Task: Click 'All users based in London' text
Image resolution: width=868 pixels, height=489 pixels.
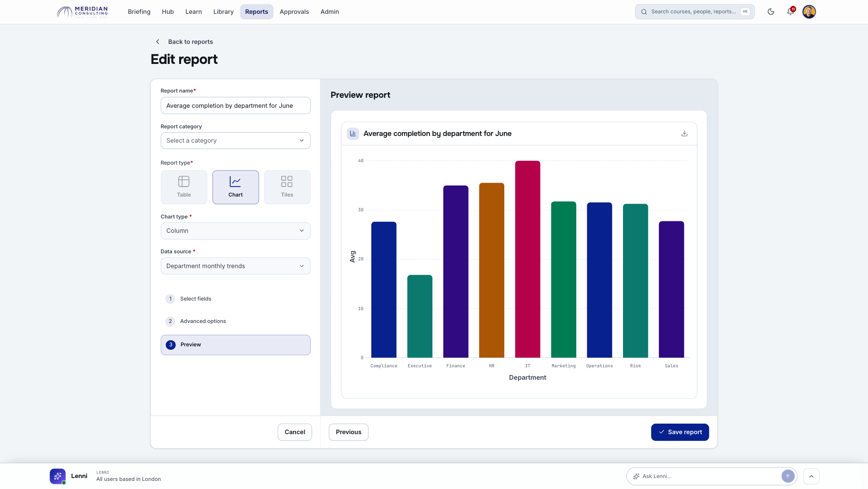Action: 129,479
